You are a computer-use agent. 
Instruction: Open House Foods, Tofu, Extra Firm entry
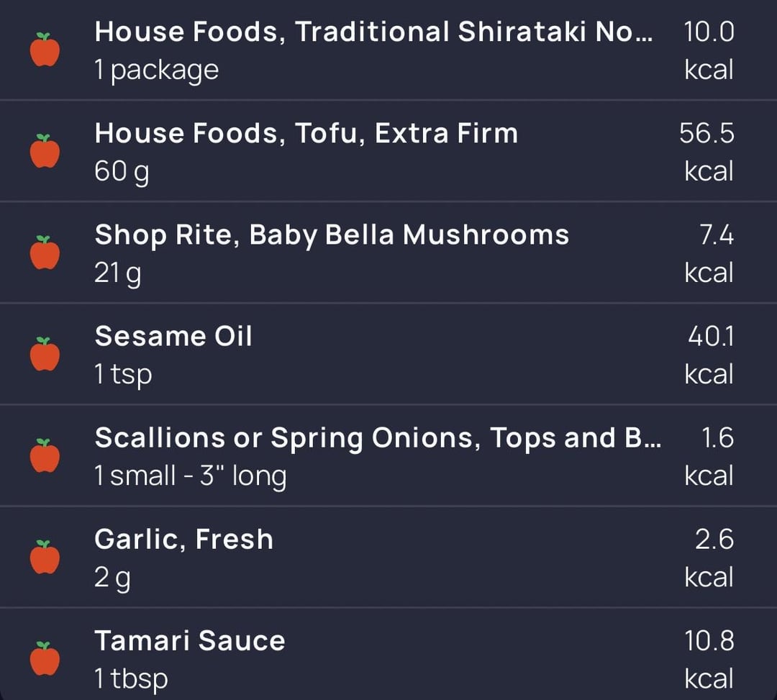(388, 151)
